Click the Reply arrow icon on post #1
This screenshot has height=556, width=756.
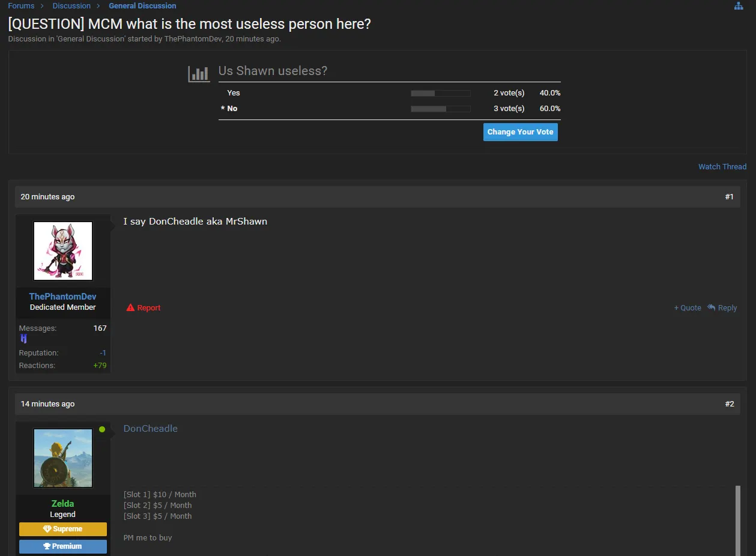click(712, 307)
